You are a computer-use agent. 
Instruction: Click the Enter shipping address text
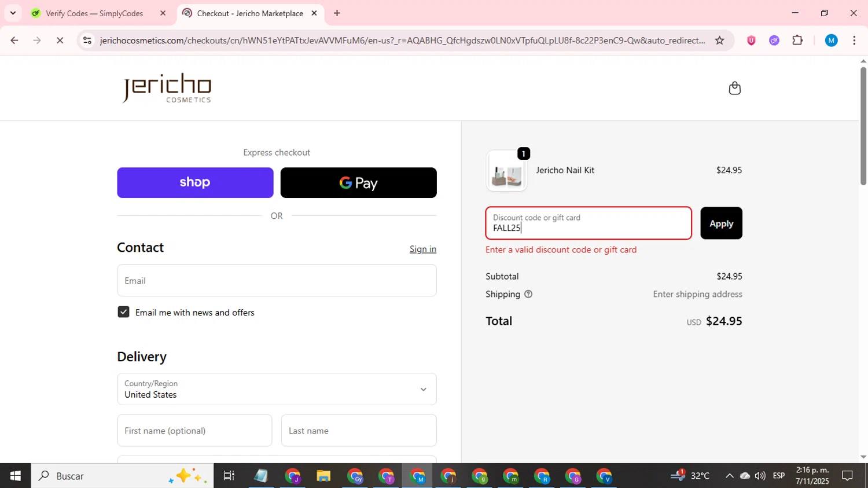697,294
